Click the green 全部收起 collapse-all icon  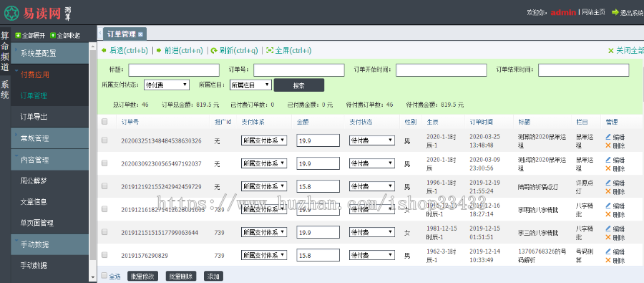pos(52,35)
